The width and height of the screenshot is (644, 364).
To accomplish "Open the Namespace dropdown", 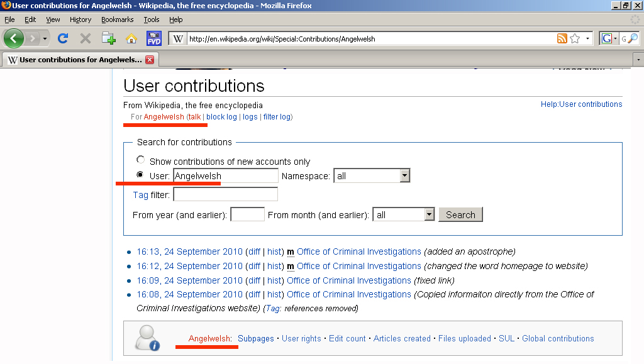I will [372, 175].
